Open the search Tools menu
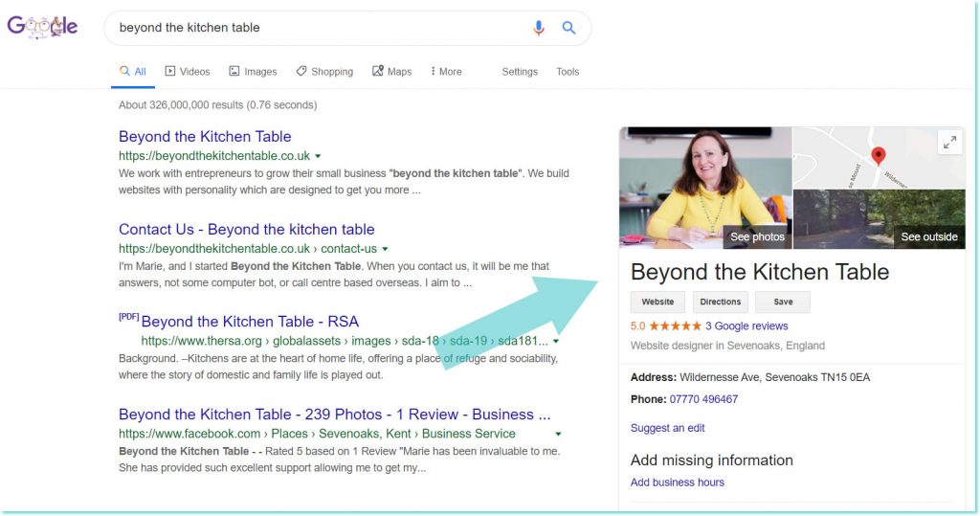 (568, 72)
